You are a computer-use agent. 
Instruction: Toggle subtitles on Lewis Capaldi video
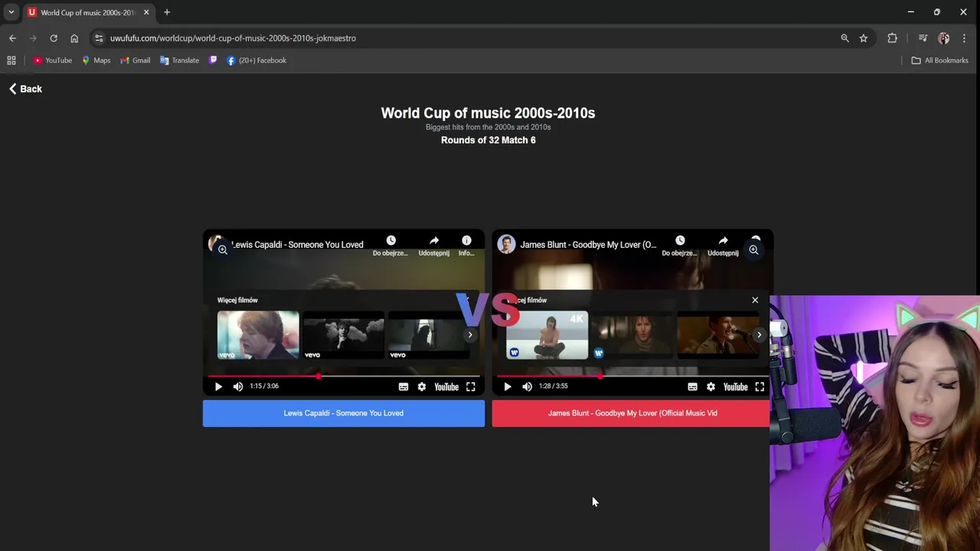coord(403,386)
